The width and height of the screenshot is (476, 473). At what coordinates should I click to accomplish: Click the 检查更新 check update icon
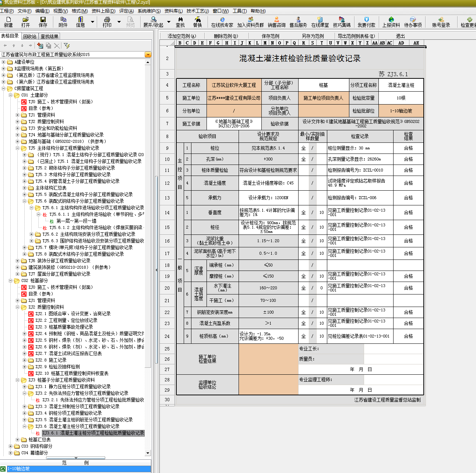468,22
